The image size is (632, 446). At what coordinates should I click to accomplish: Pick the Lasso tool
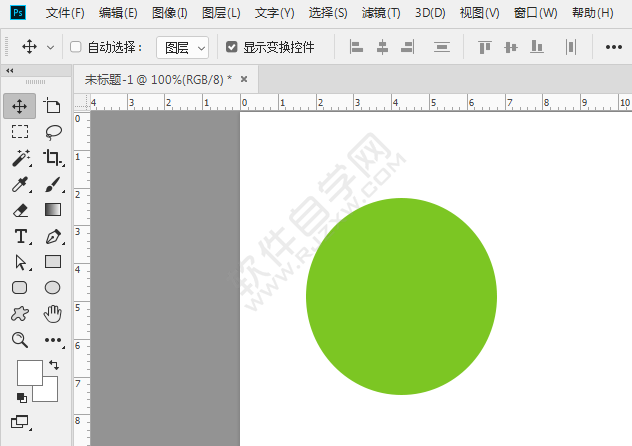53,132
